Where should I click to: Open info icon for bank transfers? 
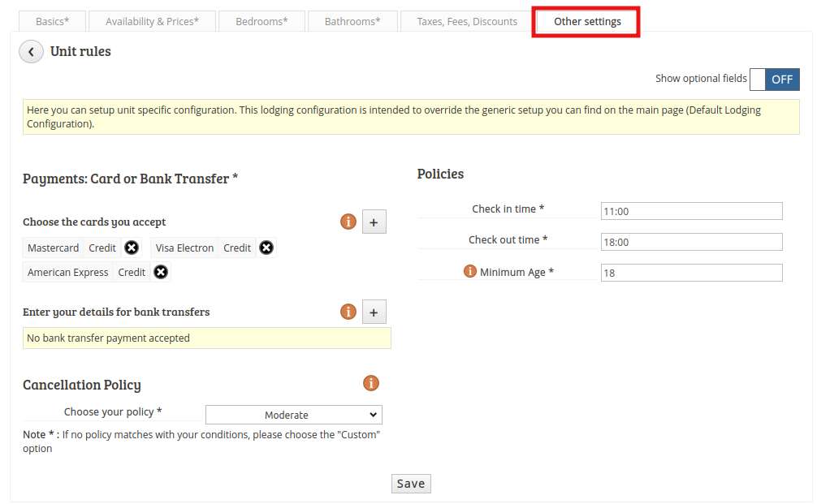pyautogui.click(x=348, y=312)
